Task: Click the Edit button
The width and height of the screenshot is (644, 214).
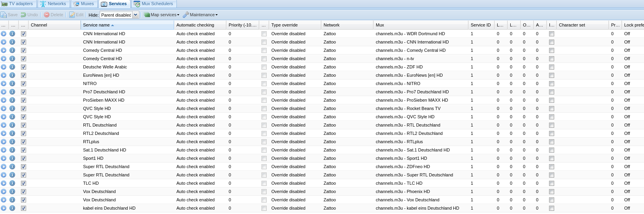Action: coord(77,15)
